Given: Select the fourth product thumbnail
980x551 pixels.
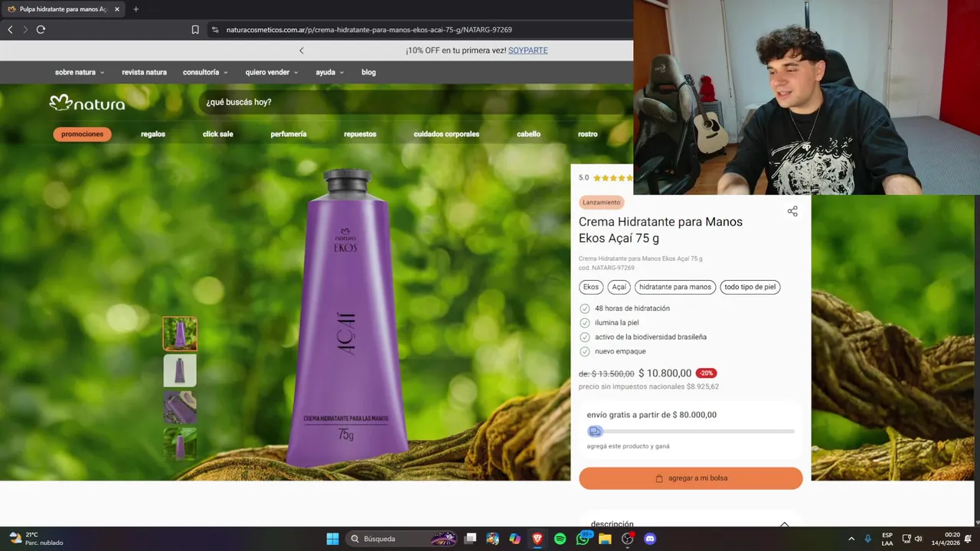Looking at the screenshot, I should (x=180, y=444).
